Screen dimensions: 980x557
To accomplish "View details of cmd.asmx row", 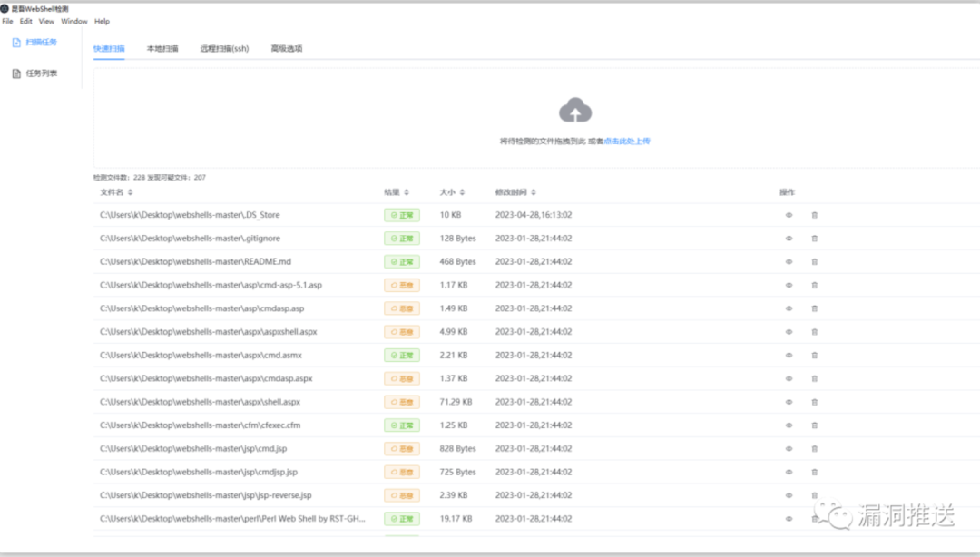I will coord(789,355).
